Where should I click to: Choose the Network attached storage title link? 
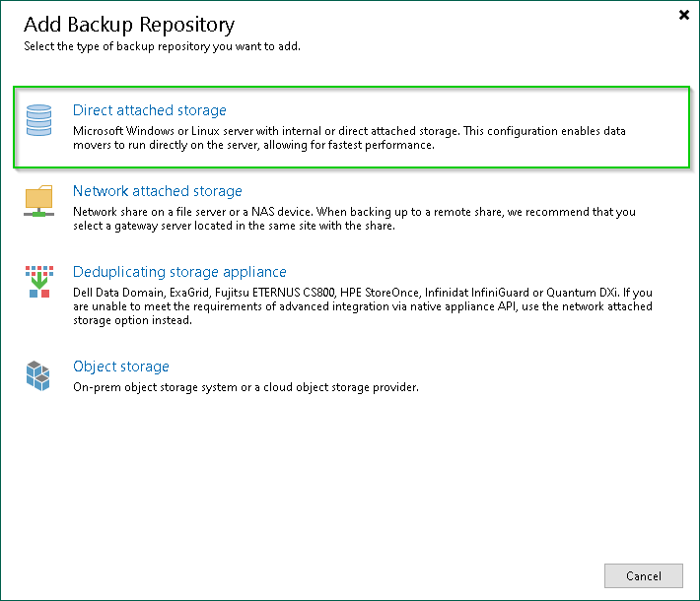pyautogui.click(x=157, y=191)
